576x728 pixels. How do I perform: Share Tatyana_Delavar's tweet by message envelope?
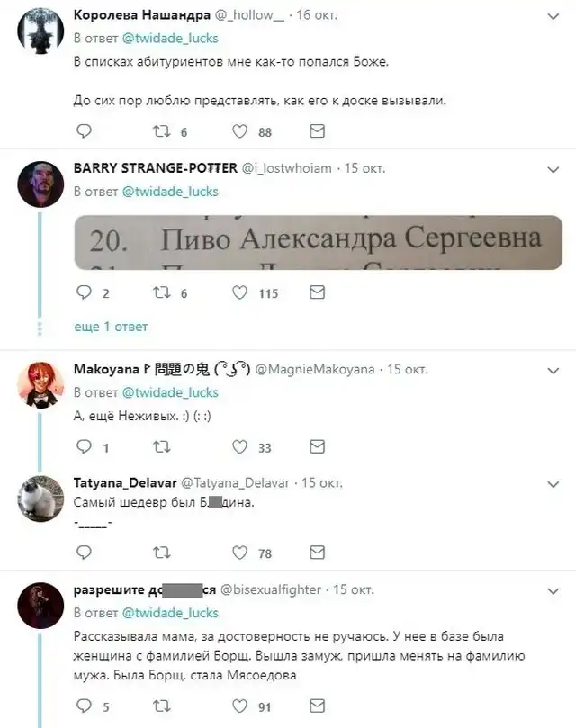318,552
